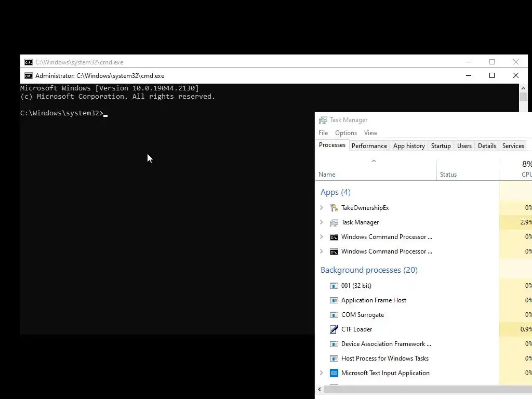
Task: Click the CTF Loader pen icon
Action: (x=334, y=329)
